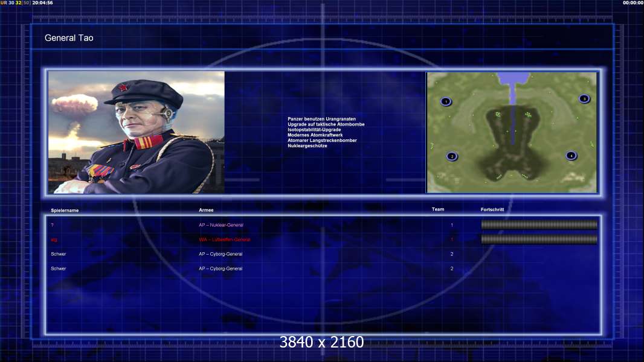Screen dimensions: 644x362
Task: Click the progress bar in Luftwaffen-General row
Action: coord(539,239)
